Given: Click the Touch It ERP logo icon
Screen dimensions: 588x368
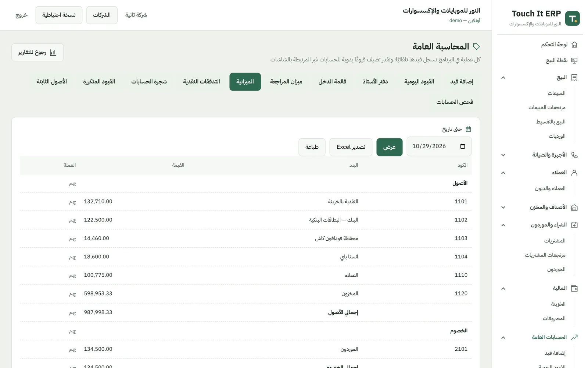Looking at the screenshot, I should pyautogui.click(x=572, y=18).
